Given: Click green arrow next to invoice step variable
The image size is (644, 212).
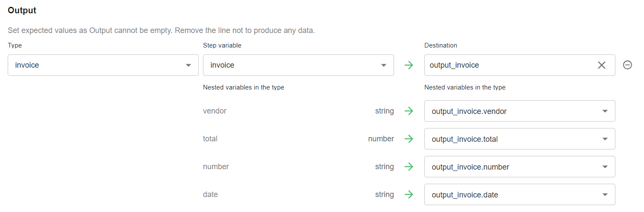Looking at the screenshot, I should coord(409,65).
